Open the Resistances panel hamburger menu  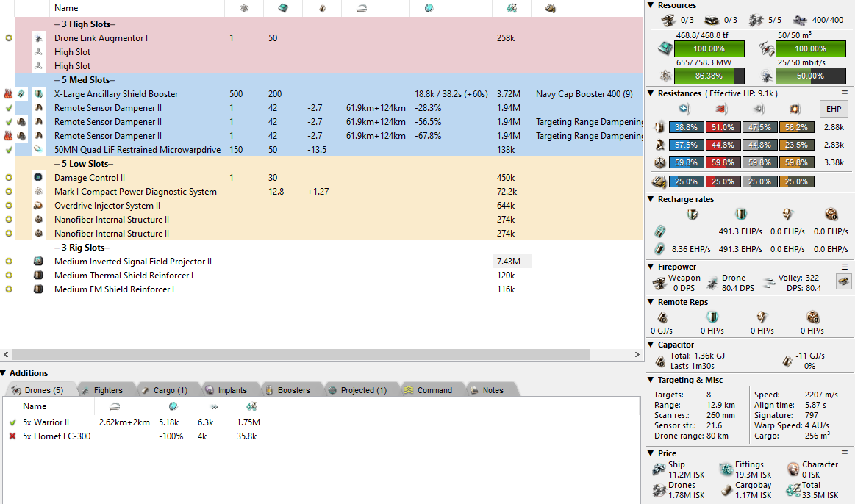(x=845, y=93)
